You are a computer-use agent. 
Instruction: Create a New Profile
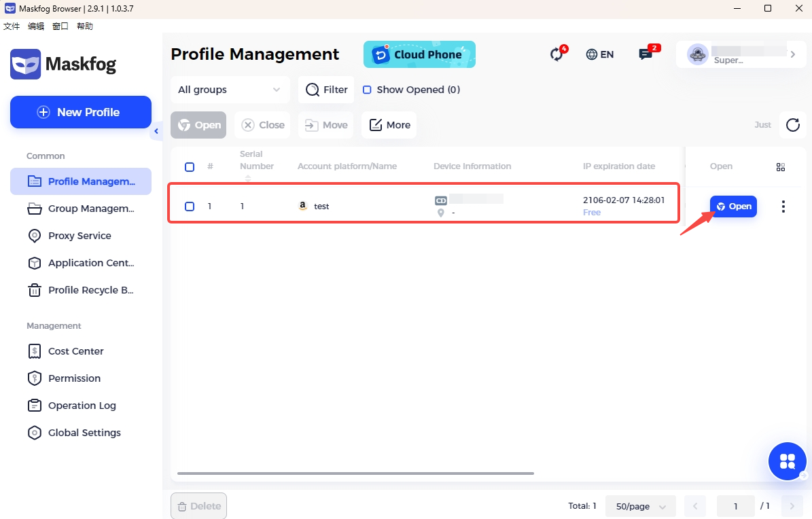coord(81,112)
